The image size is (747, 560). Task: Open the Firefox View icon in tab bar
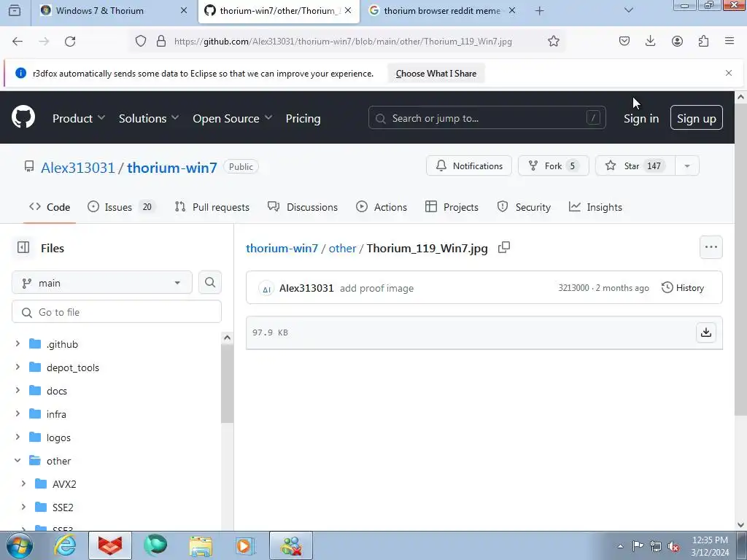click(x=15, y=10)
